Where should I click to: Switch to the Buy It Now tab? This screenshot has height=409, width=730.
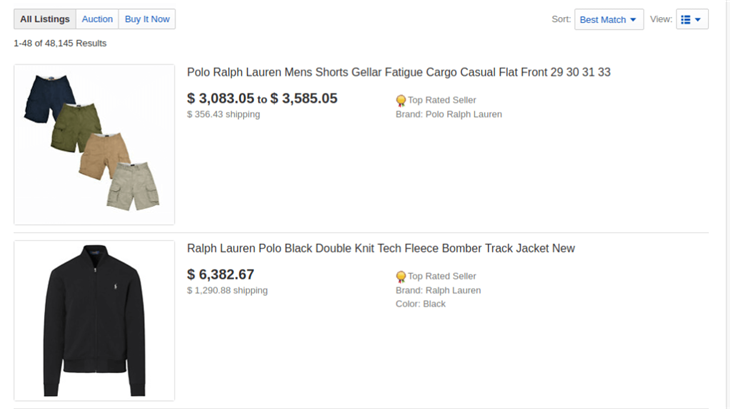(147, 19)
